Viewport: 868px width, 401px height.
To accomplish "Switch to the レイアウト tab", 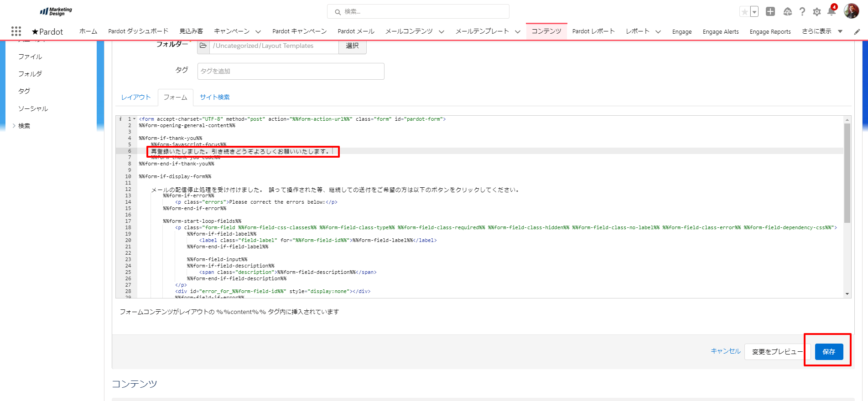I will [x=136, y=97].
